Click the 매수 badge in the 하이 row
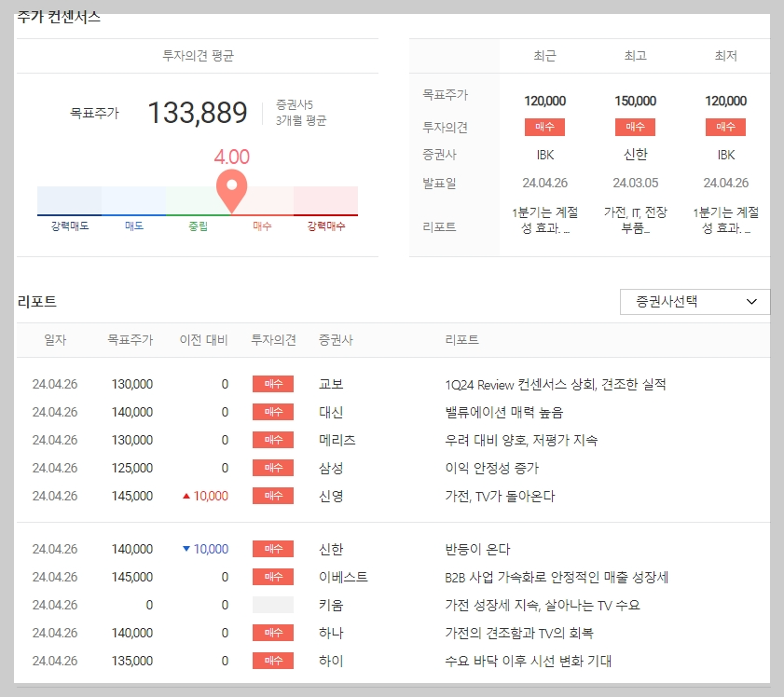This screenshot has width=784, height=697. pyautogui.click(x=273, y=661)
